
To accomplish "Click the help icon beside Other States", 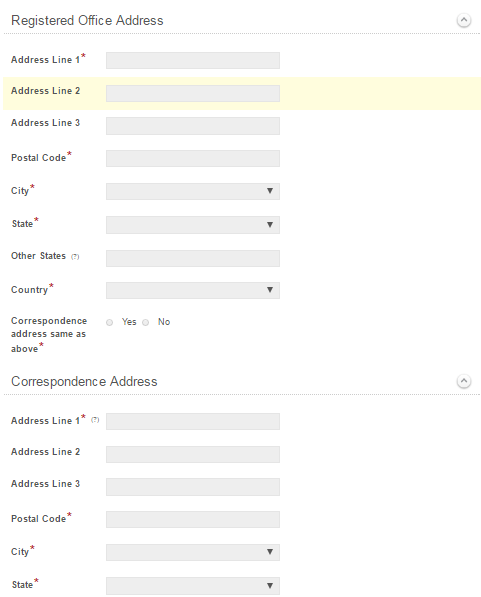I will coord(75,257).
